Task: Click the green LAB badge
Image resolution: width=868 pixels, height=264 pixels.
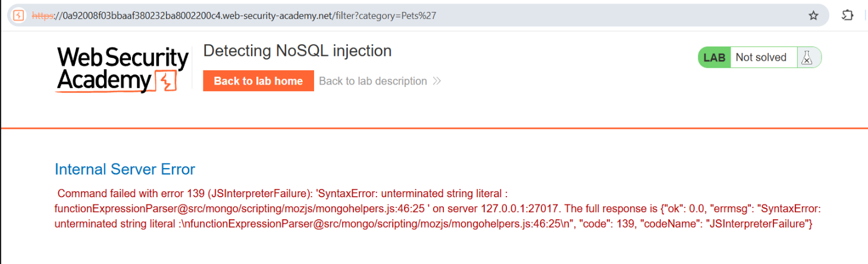Action: (715, 58)
